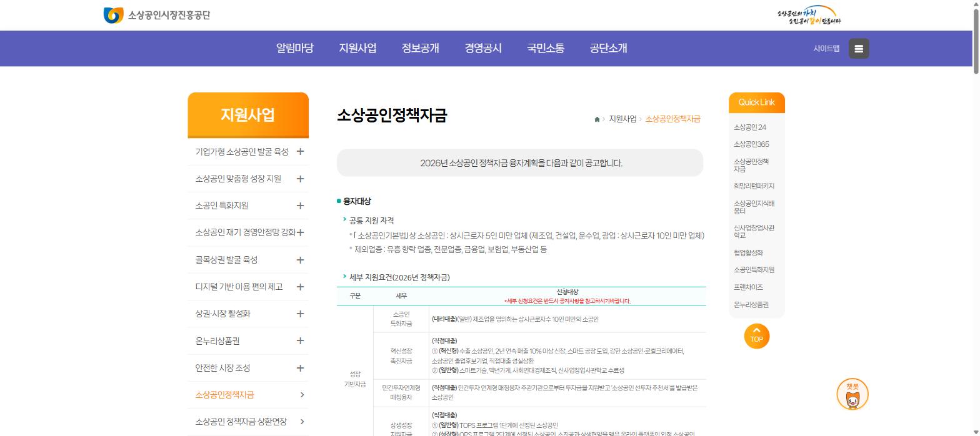Open 경영공시 menu
Screen dimensions: 980x436
coord(483,48)
